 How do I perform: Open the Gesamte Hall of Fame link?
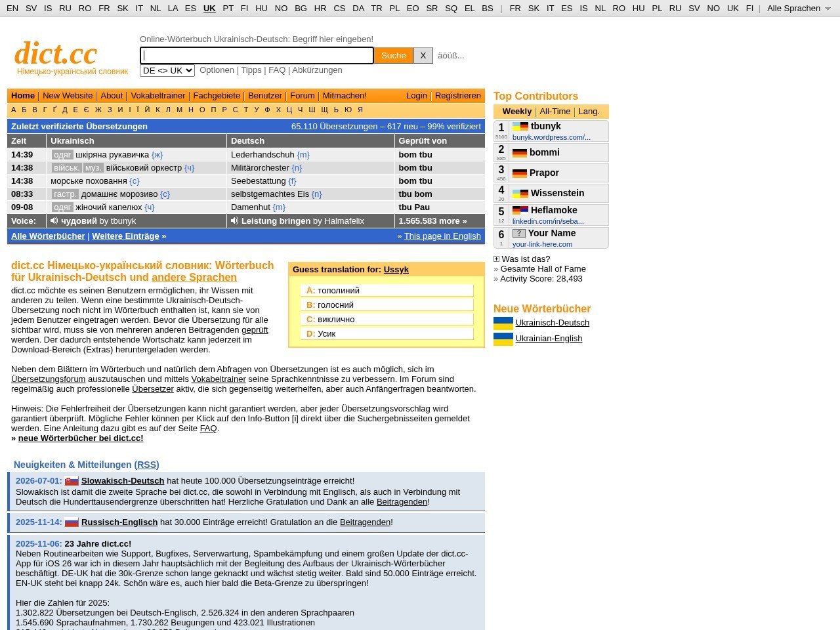coord(543,269)
